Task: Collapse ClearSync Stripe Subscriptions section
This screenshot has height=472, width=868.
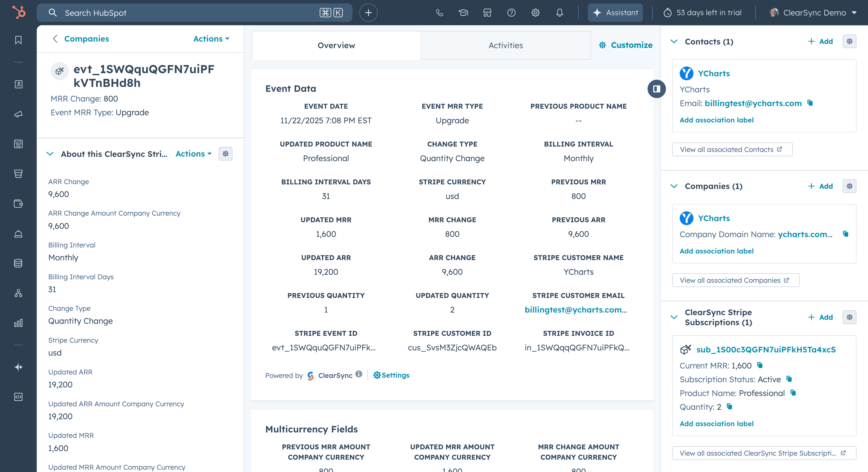Action: click(x=674, y=317)
